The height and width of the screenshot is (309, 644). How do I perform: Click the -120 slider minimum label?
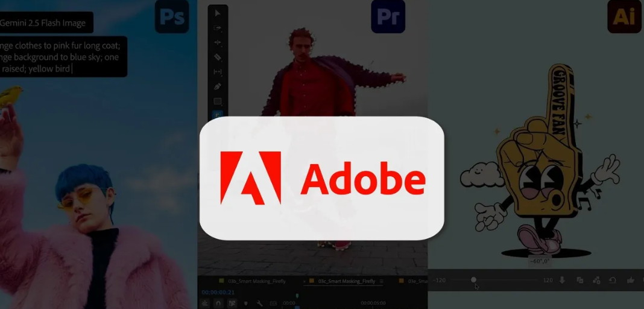pyautogui.click(x=439, y=280)
